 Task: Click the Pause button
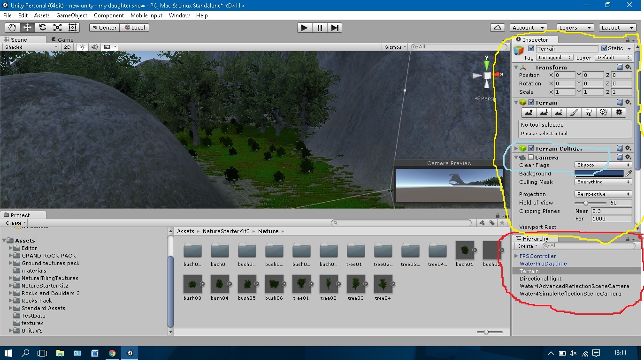(320, 28)
